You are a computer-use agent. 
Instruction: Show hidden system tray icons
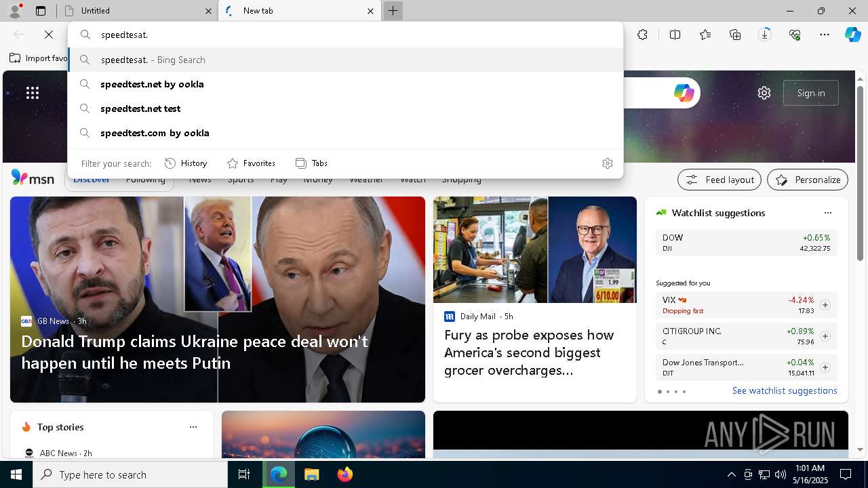731,474
